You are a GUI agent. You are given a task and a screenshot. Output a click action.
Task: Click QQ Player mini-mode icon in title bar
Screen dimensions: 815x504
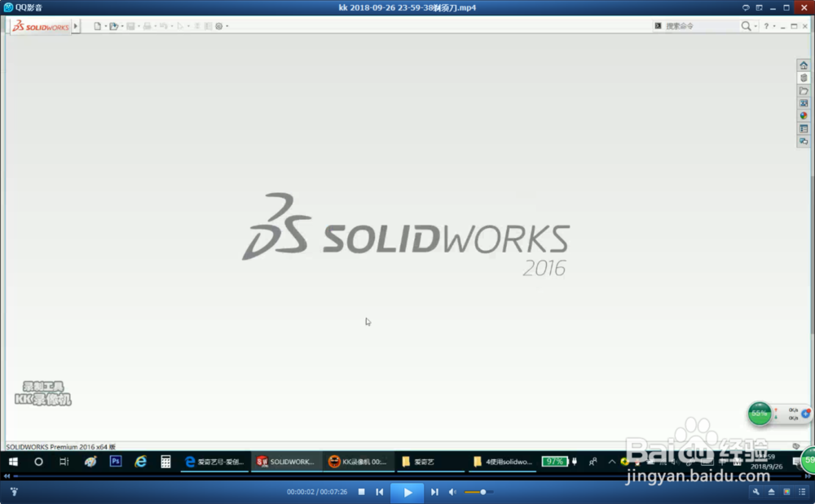760,8
